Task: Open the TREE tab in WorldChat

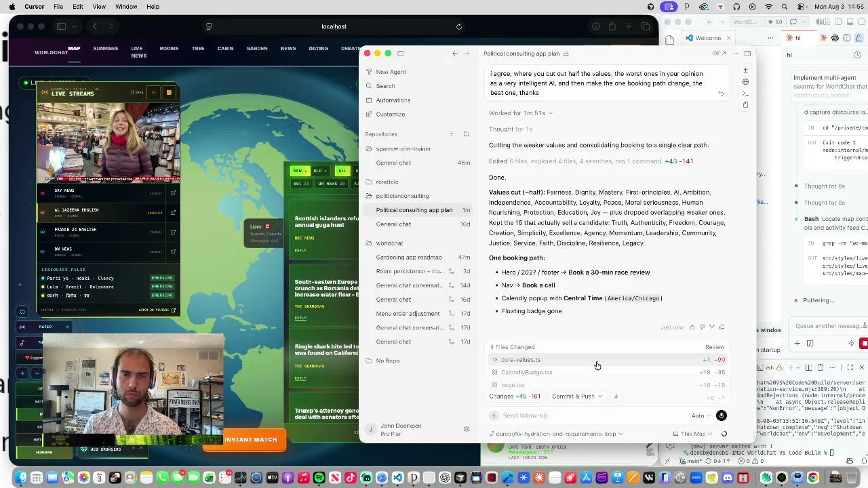Action: point(198,49)
